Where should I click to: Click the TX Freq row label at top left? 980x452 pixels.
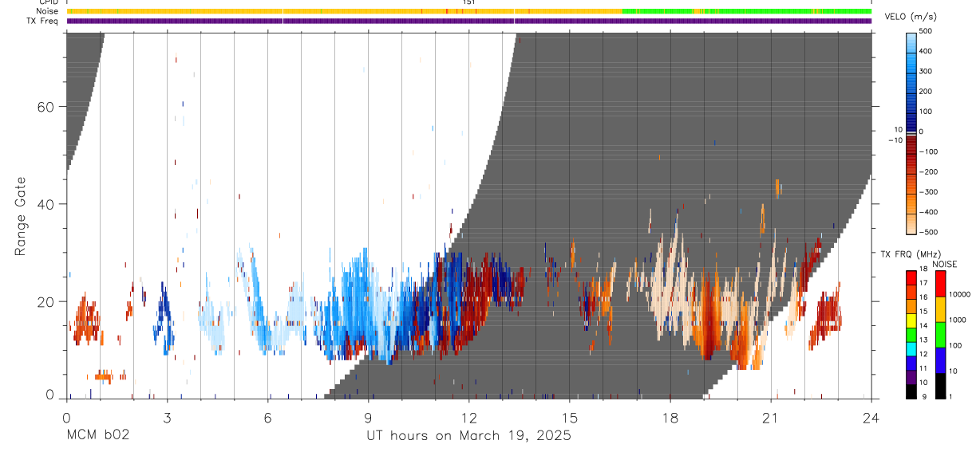coord(43,21)
